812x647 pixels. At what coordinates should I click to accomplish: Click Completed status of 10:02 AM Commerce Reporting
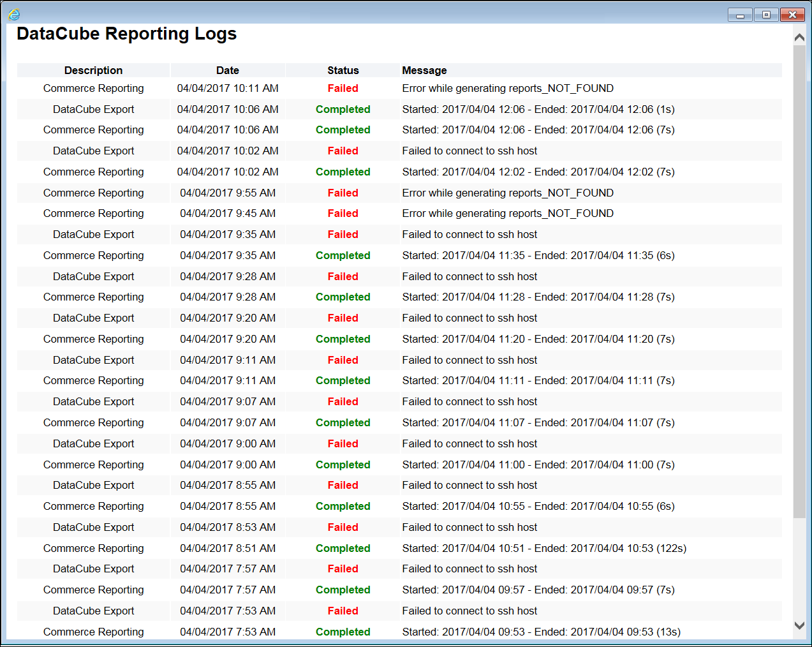pos(343,172)
